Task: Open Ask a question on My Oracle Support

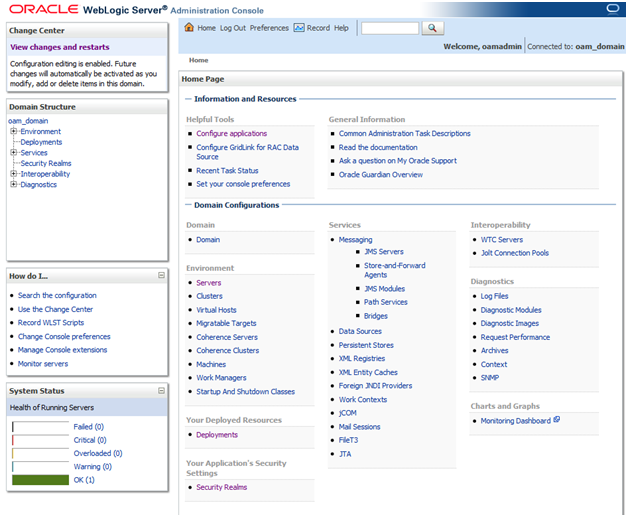Action: [x=398, y=161]
